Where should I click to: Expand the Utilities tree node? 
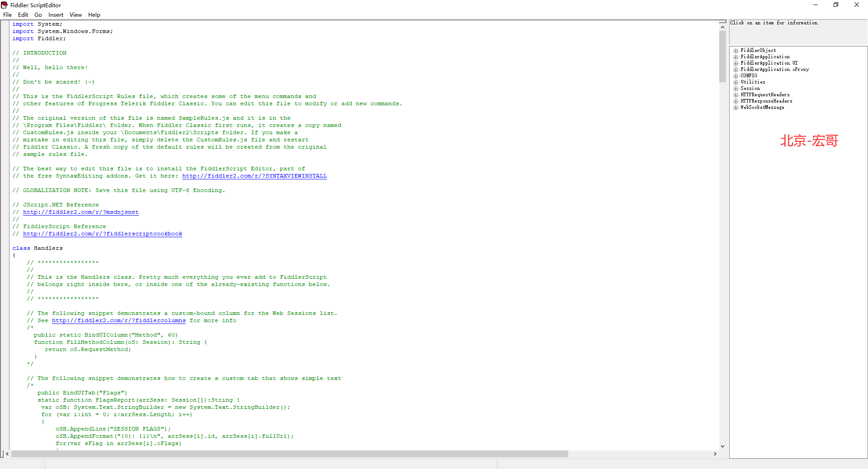click(x=736, y=82)
